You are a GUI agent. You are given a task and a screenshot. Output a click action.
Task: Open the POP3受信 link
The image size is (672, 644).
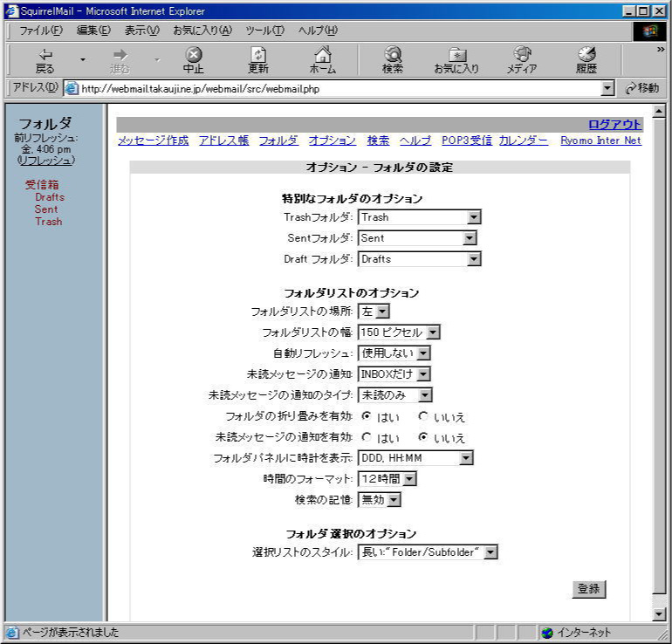466,140
